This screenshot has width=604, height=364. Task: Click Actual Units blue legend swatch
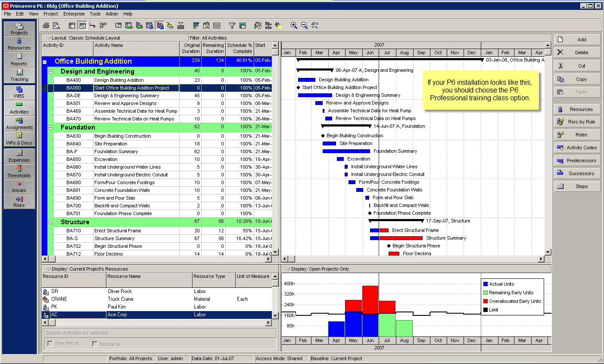[x=486, y=284]
